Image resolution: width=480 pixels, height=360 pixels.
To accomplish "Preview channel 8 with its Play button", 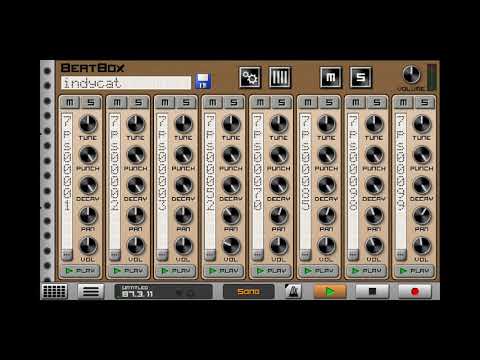I will tap(414, 271).
